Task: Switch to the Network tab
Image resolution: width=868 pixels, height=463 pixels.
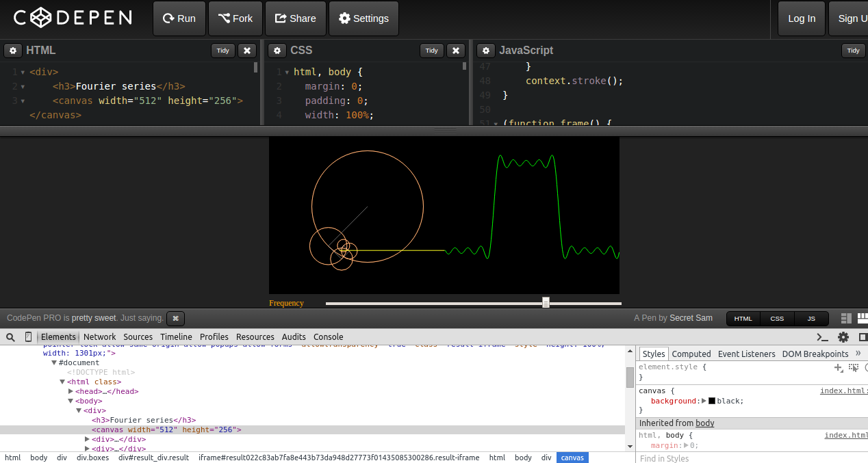Action: (x=100, y=336)
